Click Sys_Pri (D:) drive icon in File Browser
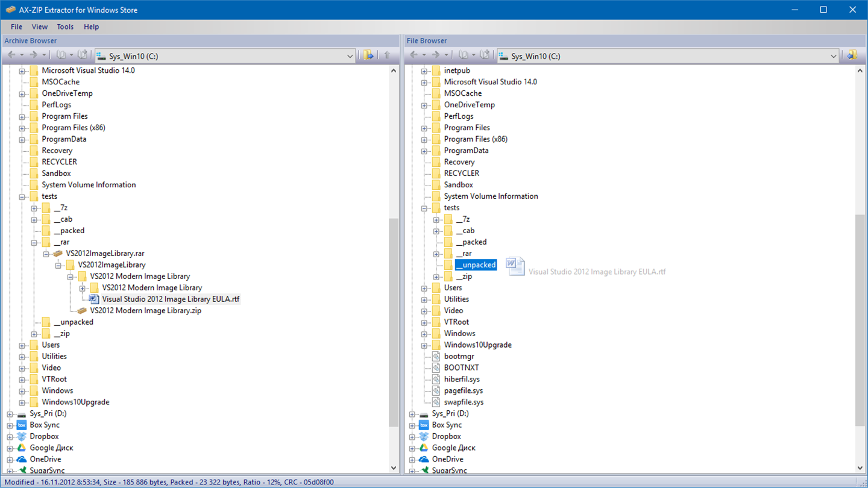This screenshot has height=488, width=868. (424, 414)
